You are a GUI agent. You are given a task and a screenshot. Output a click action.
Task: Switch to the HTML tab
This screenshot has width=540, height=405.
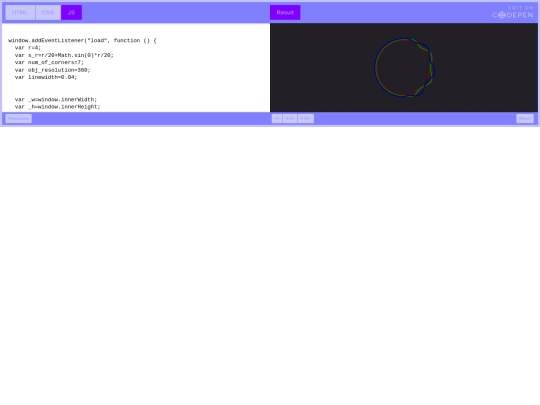pos(20,12)
